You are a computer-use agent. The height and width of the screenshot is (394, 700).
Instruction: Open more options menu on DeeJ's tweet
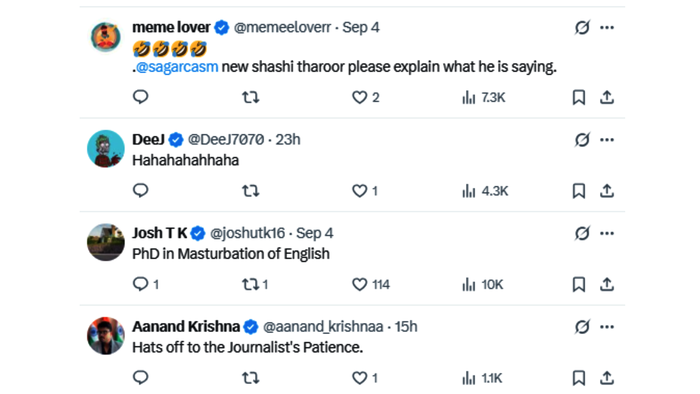coord(607,140)
